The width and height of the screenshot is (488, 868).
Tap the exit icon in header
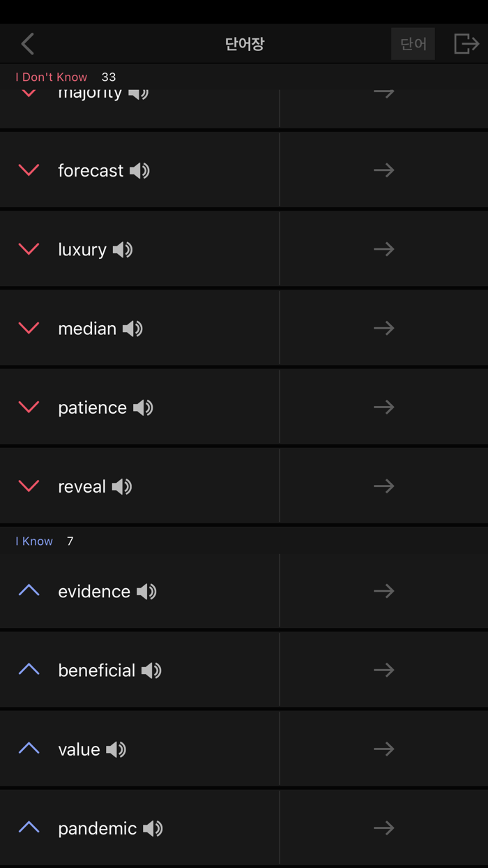[x=466, y=44]
